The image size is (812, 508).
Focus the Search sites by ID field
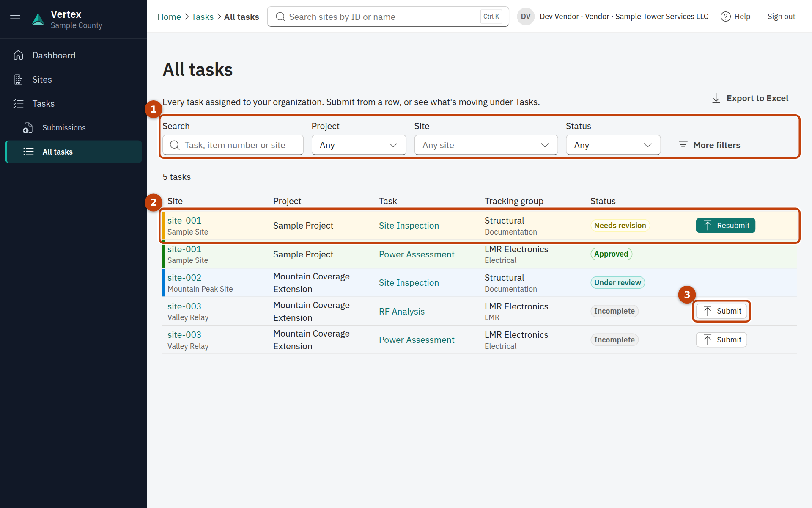pyautogui.click(x=388, y=17)
